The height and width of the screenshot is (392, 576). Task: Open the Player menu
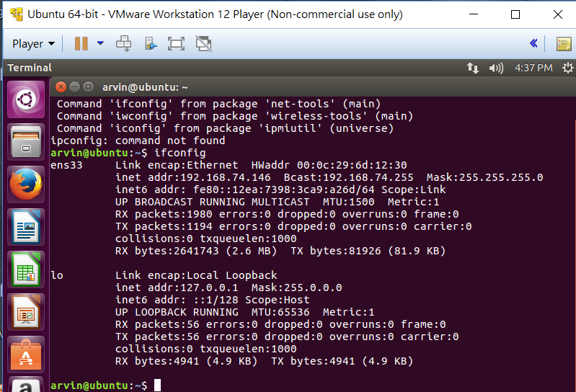click(x=33, y=44)
